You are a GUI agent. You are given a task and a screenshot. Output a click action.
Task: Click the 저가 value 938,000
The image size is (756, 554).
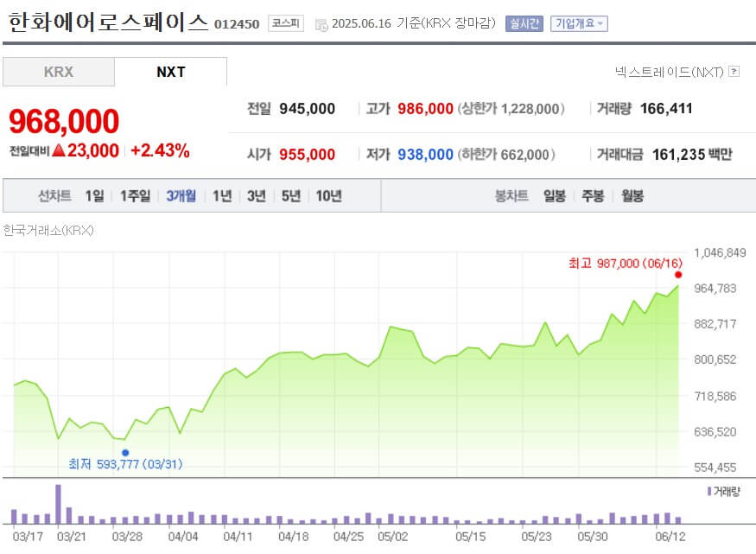point(425,155)
